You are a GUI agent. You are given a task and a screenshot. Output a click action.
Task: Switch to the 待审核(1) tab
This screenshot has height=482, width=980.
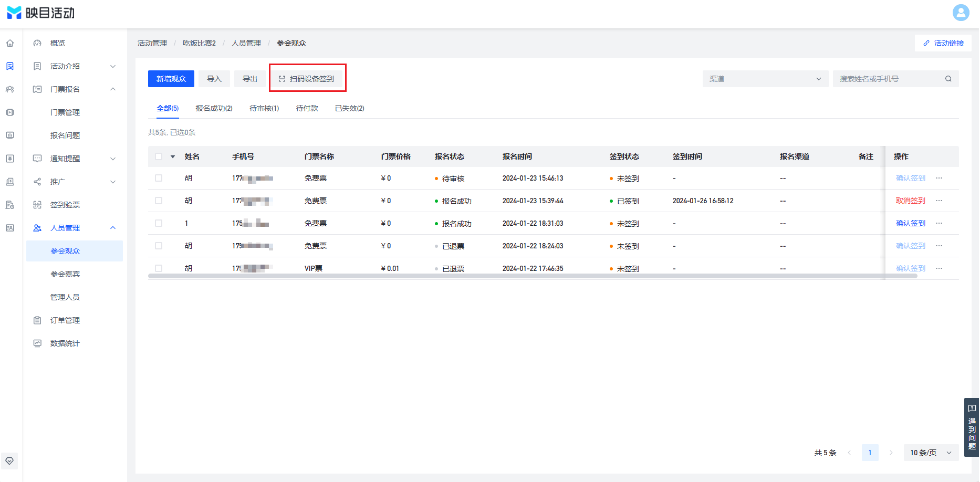tap(264, 108)
